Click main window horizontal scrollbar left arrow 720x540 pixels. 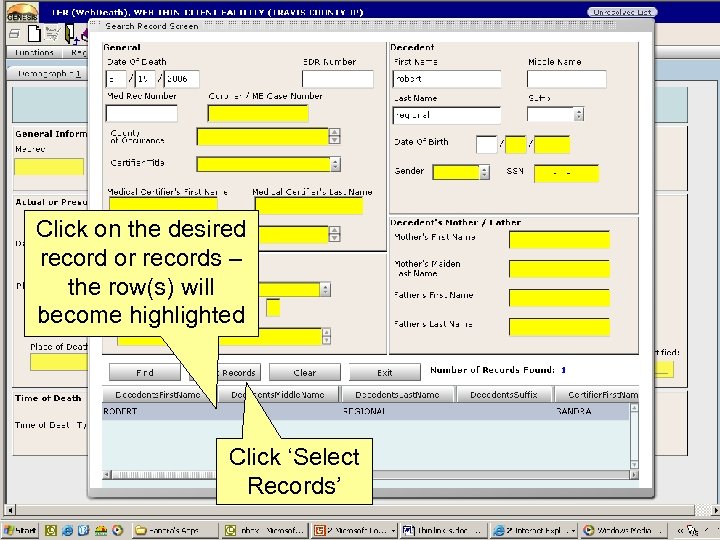click(x=10, y=509)
